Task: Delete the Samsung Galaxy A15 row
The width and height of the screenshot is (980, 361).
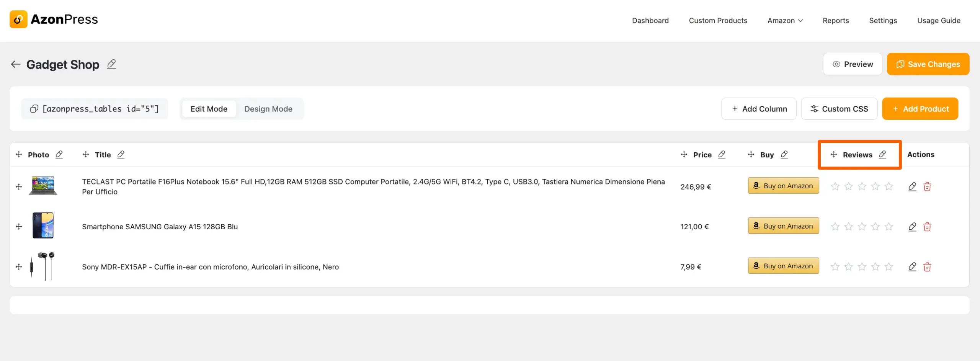Action: pyautogui.click(x=927, y=227)
